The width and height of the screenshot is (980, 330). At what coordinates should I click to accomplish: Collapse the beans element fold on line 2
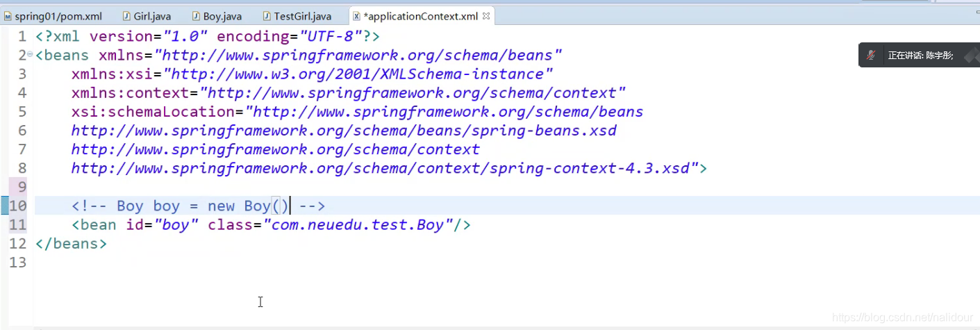pyautogui.click(x=29, y=55)
